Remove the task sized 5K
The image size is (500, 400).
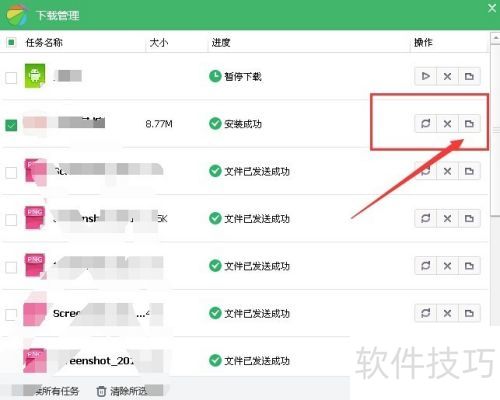(x=447, y=218)
